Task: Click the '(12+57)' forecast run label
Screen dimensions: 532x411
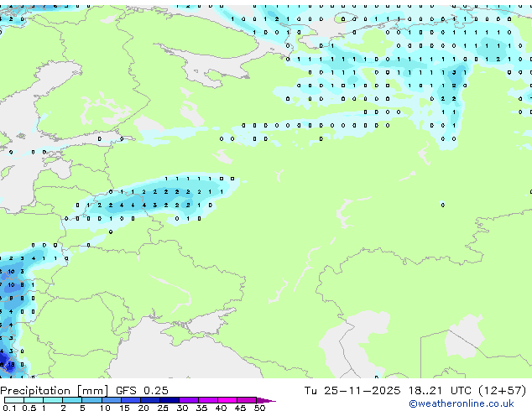Action: [502, 391]
